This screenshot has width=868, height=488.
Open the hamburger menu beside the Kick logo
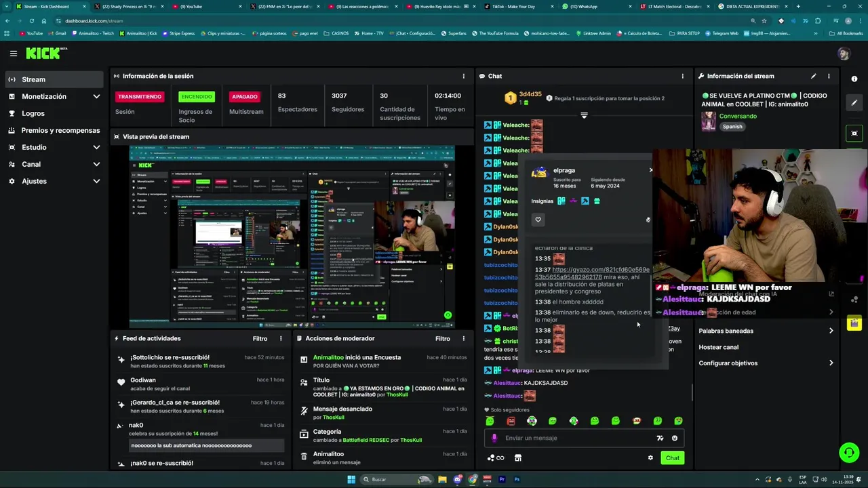pyautogui.click(x=13, y=54)
